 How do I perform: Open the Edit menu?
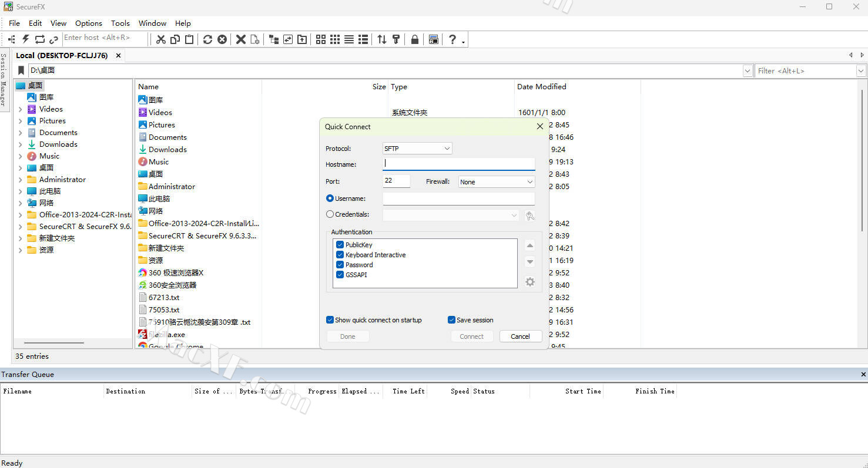(35, 23)
